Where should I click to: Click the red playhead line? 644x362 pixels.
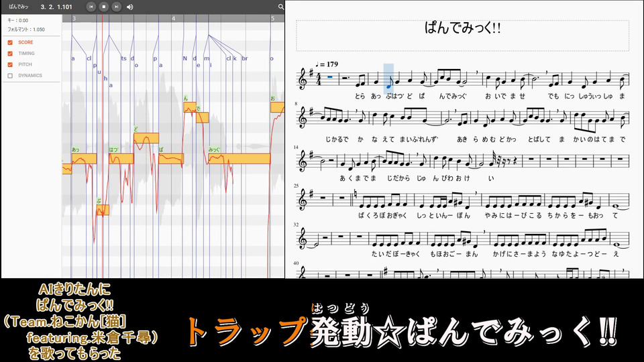102,147
